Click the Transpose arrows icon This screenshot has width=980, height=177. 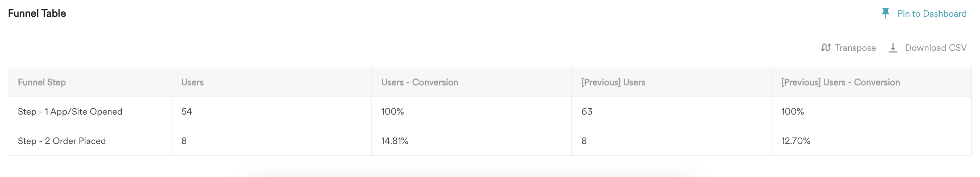pyautogui.click(x=826, y=48)
